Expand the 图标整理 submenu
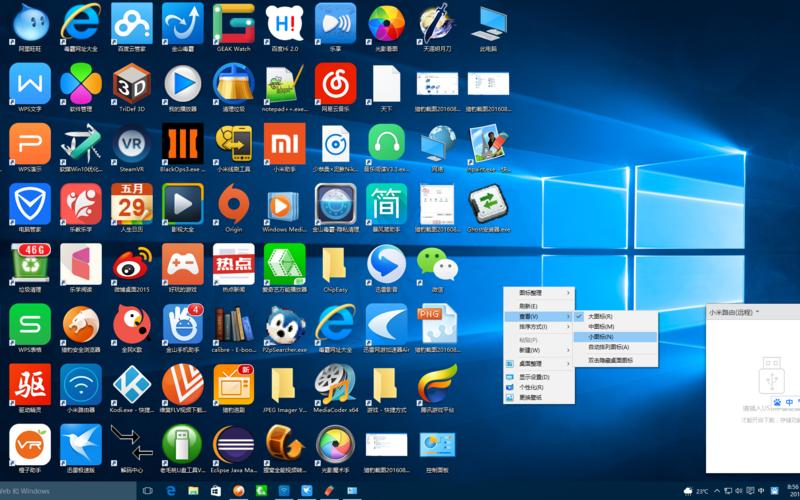This screenshot has width=800, height=500. coord(539,293)
